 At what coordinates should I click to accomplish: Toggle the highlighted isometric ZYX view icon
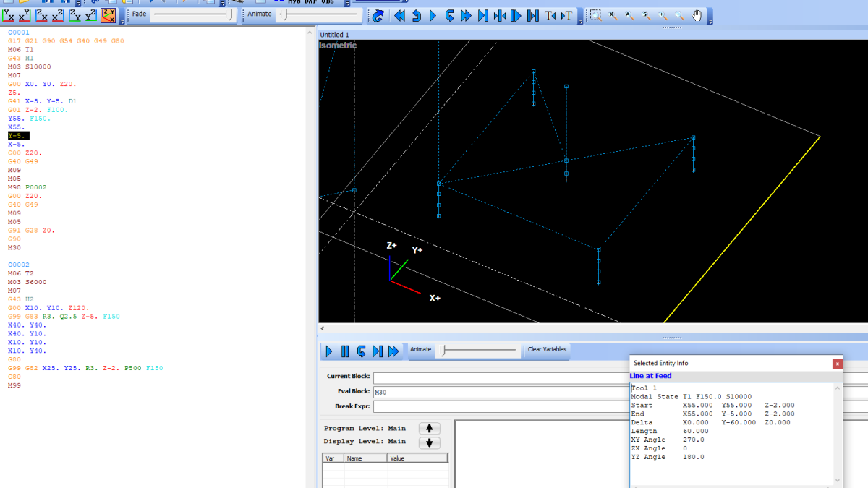tap(109, 14)
